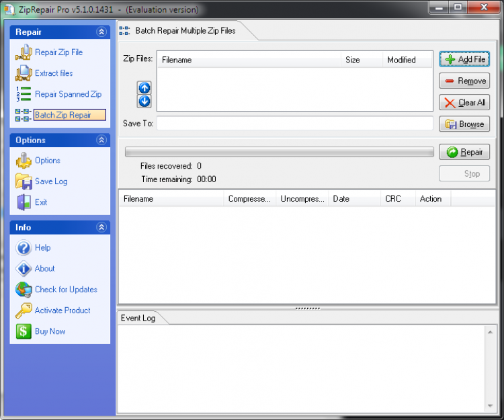This screenshot has width=504, height=420.
Task: Click the Activate Product key icon
Action: click(24, 310)
